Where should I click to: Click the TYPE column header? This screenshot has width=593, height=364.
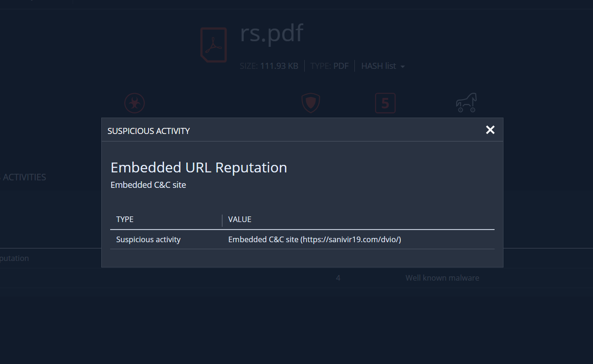coord(125,219)
